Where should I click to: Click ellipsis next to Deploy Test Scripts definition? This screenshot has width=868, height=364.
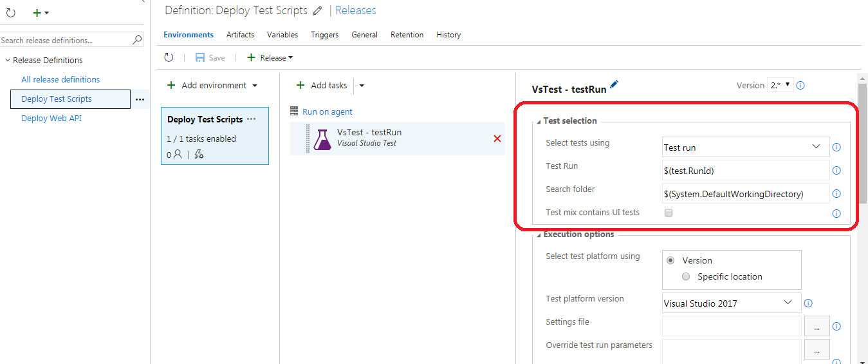click(x=140, y=99)
